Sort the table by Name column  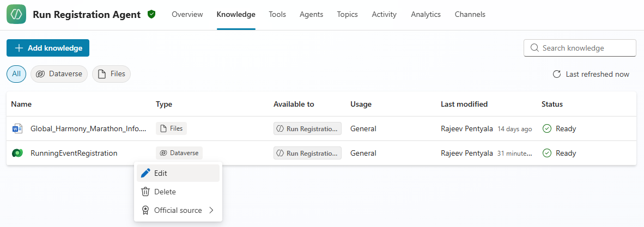[x=21, y=104]
